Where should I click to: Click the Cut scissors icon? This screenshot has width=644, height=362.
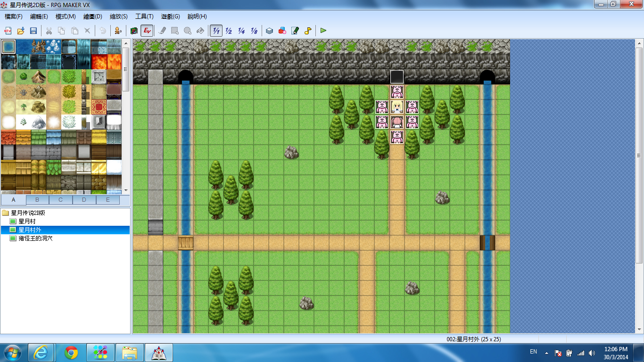[49, 31]
